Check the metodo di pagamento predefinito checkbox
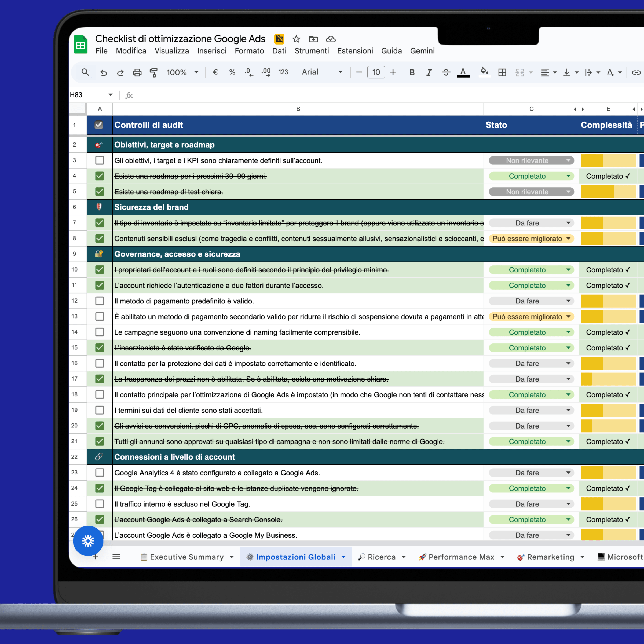This screenshot has width=644, height=644. click(x=99, y=301)
